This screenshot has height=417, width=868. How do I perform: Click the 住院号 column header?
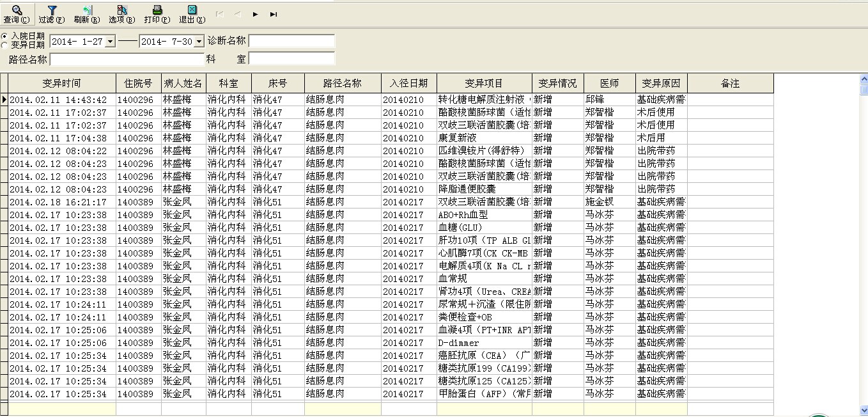(139, 83)
